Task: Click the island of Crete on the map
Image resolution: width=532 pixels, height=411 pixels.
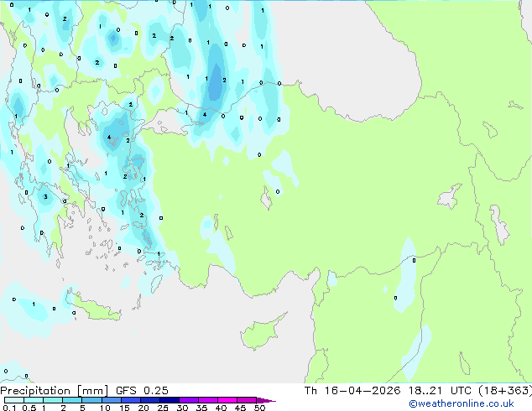Action: click(x=95, y=308)
